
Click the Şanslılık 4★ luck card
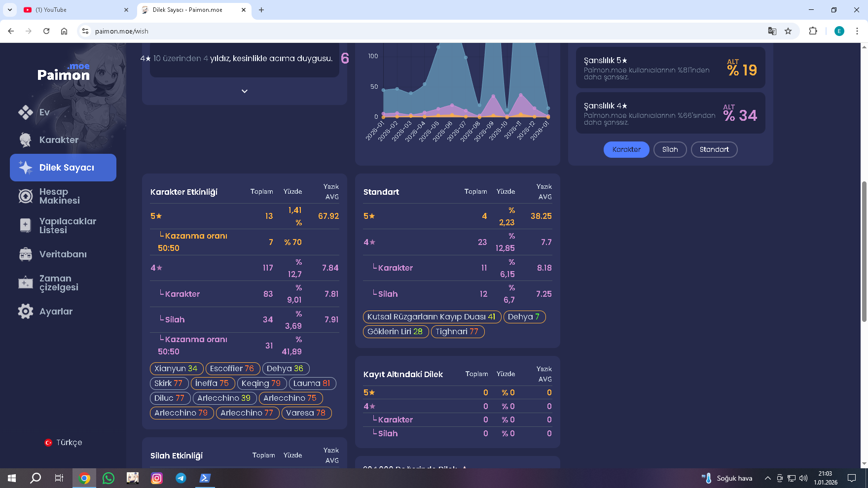pyautogui.click(x=671, y=113)
